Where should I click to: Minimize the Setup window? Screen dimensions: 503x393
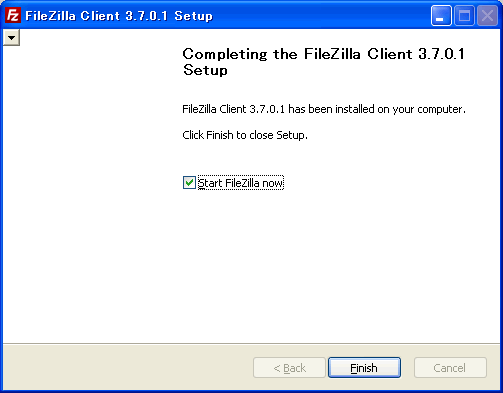point(441,15)
